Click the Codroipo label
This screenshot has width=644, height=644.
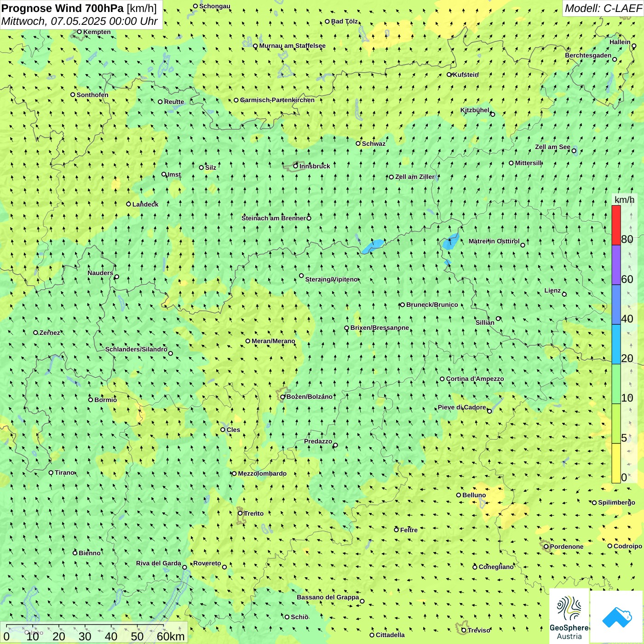[628, 546]
